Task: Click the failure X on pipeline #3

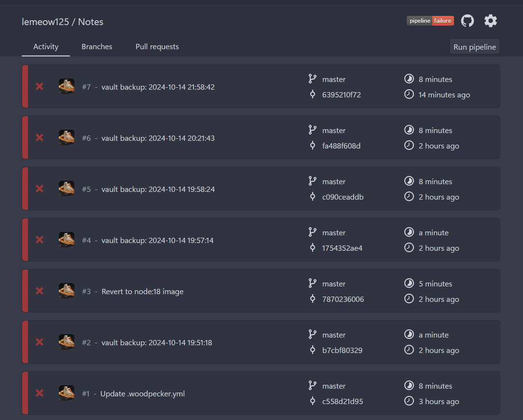Action: (x=40, y=291)
